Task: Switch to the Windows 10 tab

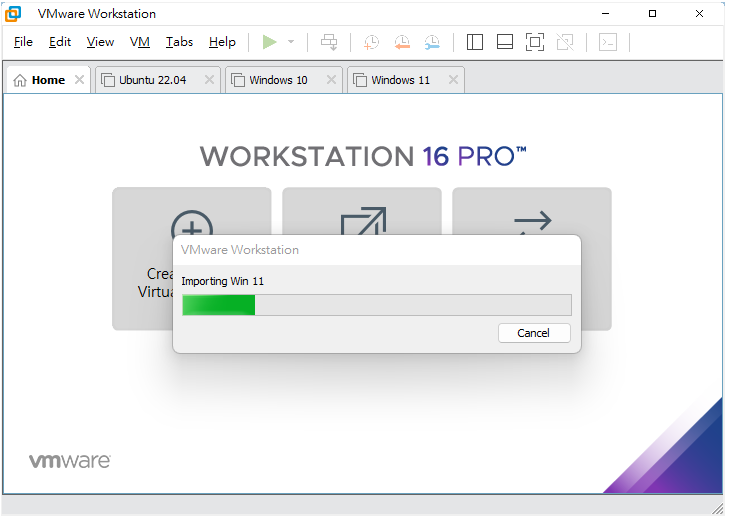Action: (x=278, y=80)
